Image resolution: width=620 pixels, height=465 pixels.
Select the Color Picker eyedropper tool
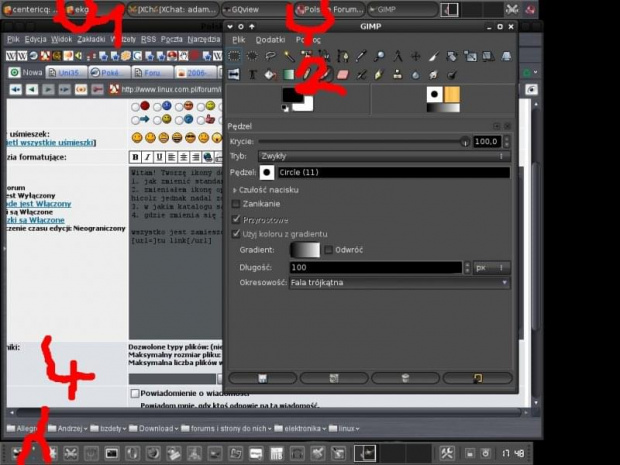click(361, 56)
